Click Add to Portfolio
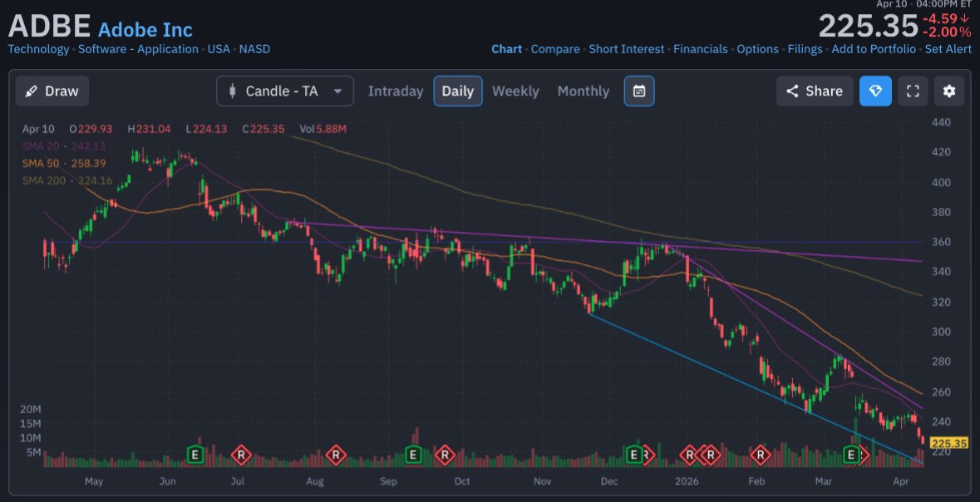Image resolution: width=980 pixels, height=502 pixels. (x=874, y=49)
